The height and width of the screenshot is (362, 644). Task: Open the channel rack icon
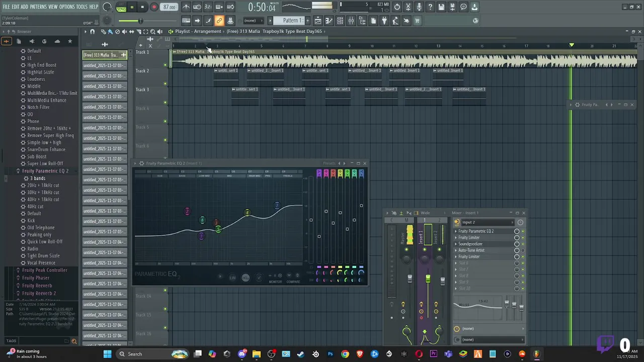point(340,21)
